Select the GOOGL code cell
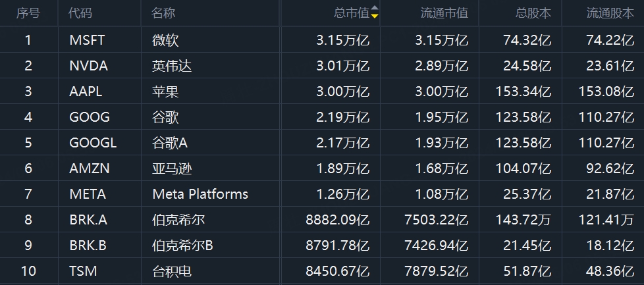644x285 pixels. (93, 143)
